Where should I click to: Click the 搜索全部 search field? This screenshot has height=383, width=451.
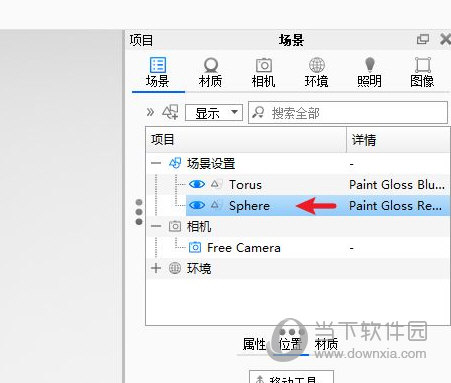pos(348,113)
